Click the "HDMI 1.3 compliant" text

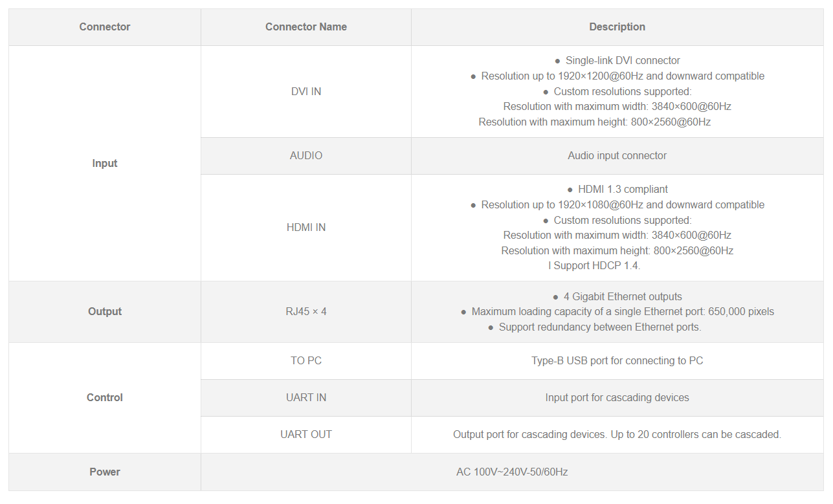[623, 190]
